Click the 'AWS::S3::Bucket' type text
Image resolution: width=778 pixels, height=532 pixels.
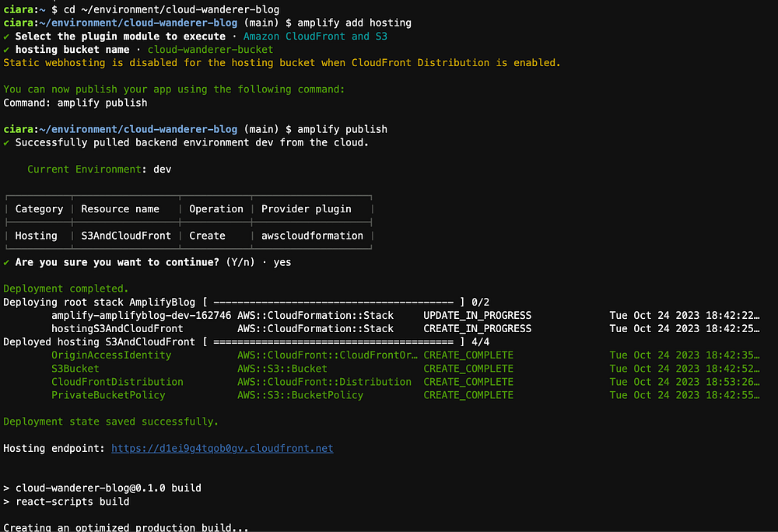click(282, 369)
